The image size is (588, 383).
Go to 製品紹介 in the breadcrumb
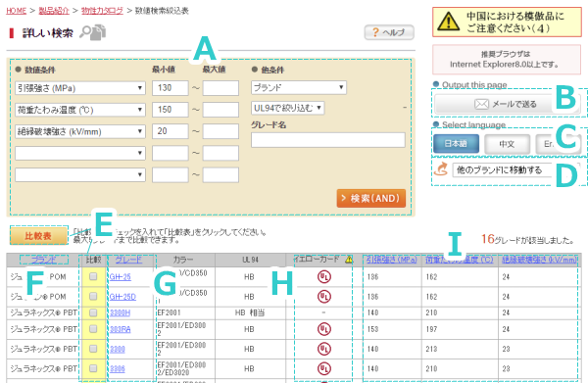[54, 11]
